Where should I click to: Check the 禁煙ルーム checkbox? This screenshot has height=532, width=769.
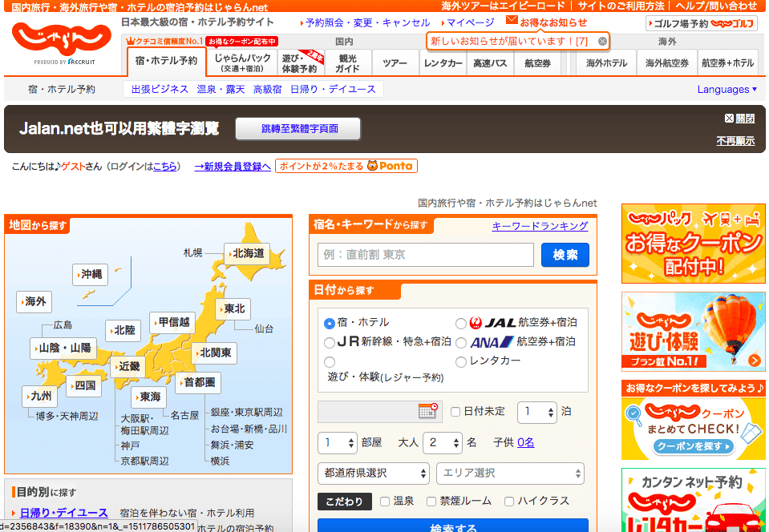coord(431,501)
